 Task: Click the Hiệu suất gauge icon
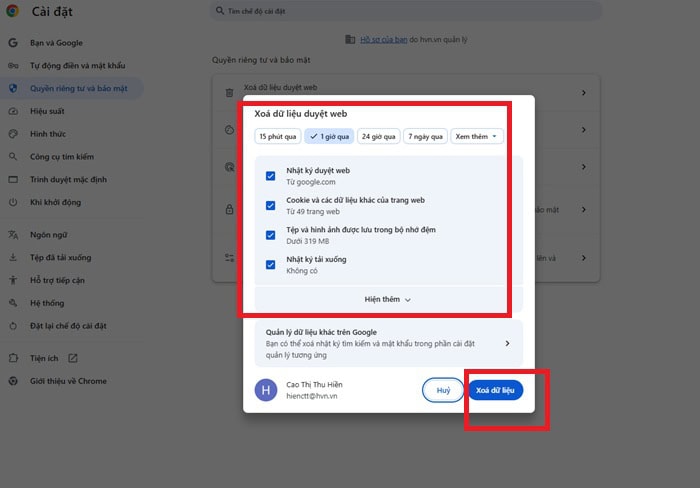(x=12, y=111)
